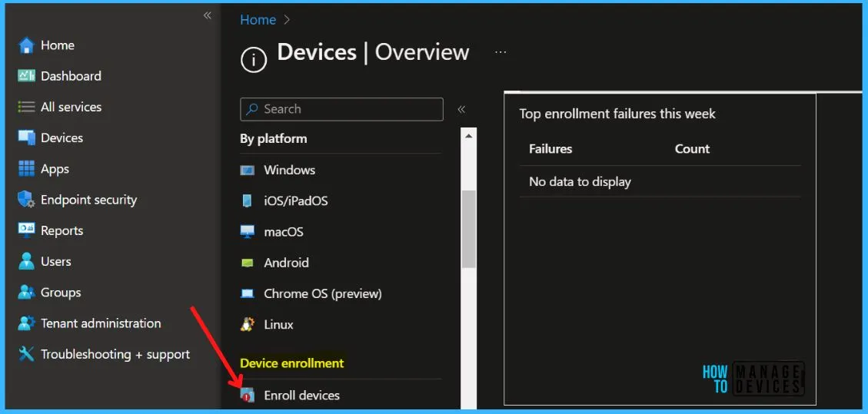The image size is (868, 414).
Task: Open Dashboard in the navigation
Action: [71, 76]
